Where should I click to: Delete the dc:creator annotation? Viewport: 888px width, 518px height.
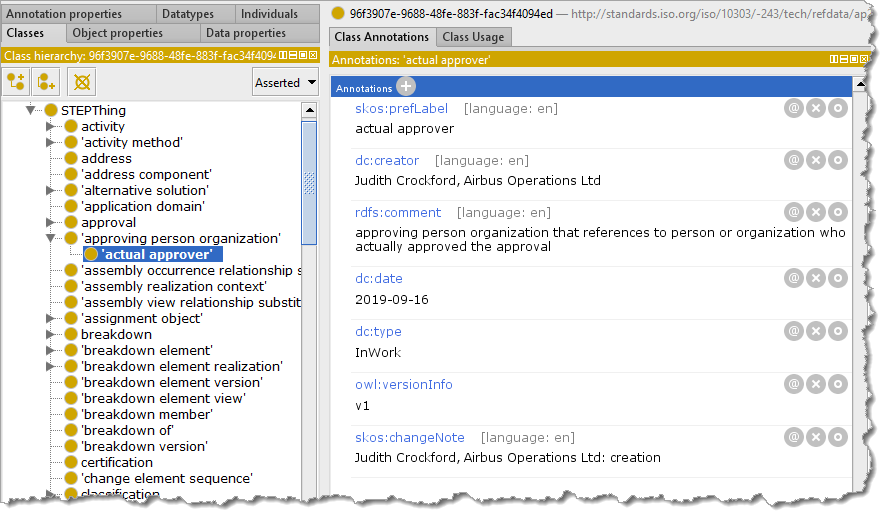tap(815, 159)
